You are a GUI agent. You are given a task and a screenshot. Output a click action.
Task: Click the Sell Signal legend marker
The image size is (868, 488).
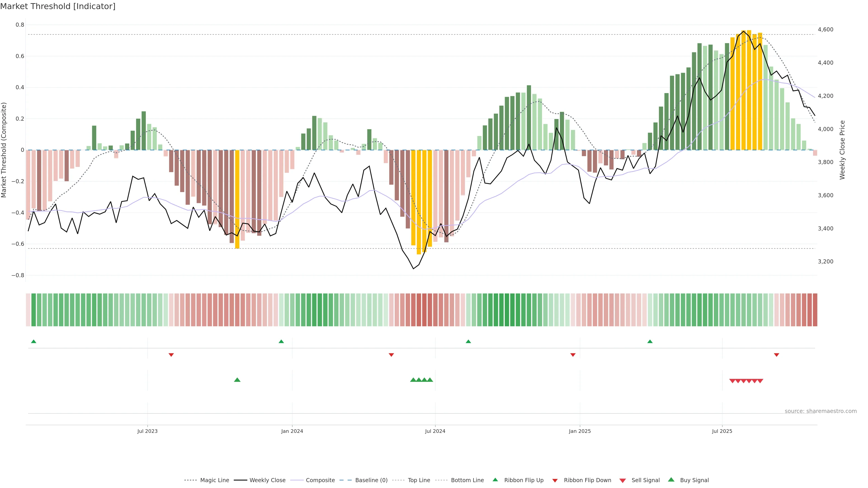(623, 481)
